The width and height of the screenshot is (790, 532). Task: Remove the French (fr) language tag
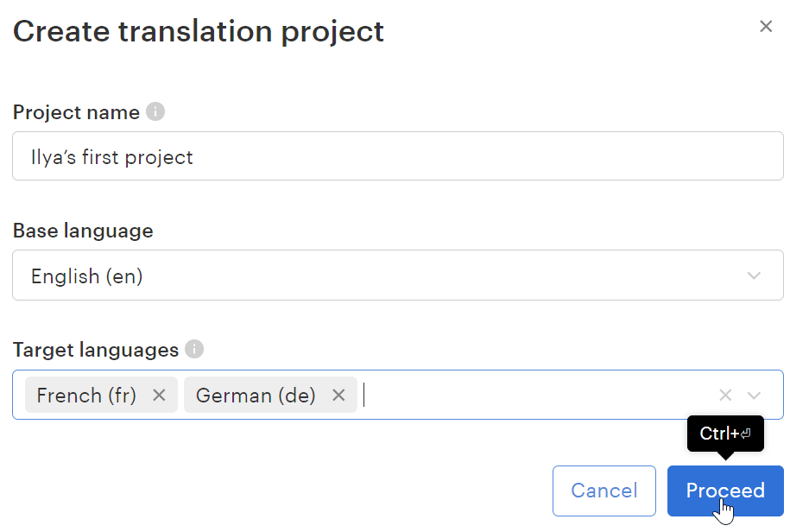159,395
